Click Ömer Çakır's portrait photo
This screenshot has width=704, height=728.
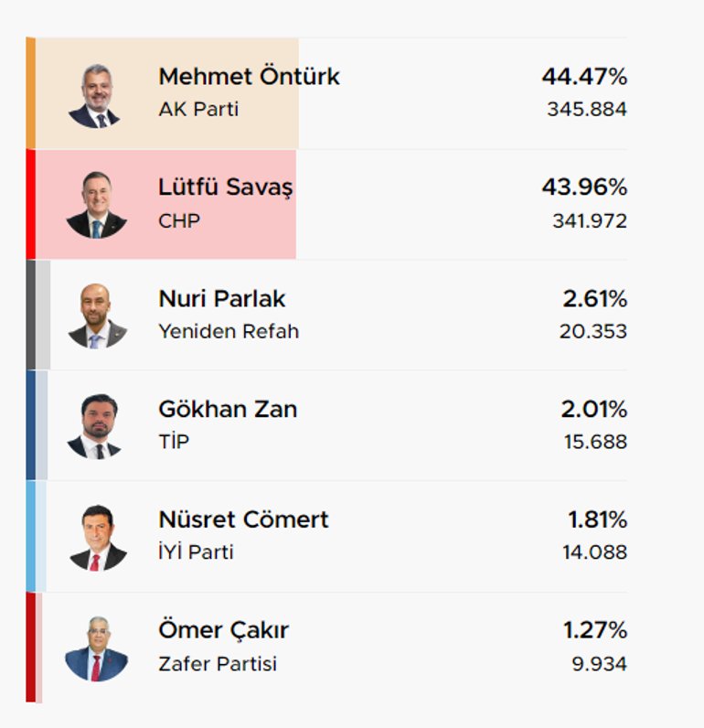click(97, 648)
